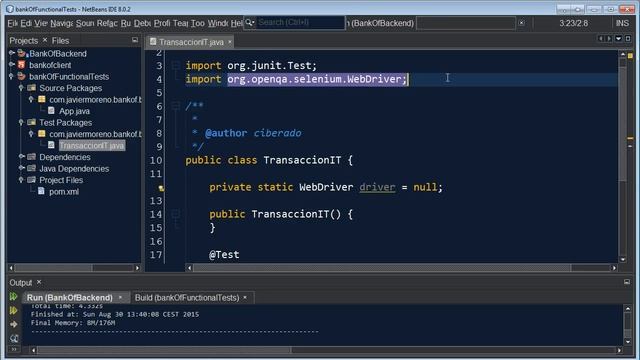Open the Window menu
The height and width of the screenshot is (360, 640).
coord(218,23)
